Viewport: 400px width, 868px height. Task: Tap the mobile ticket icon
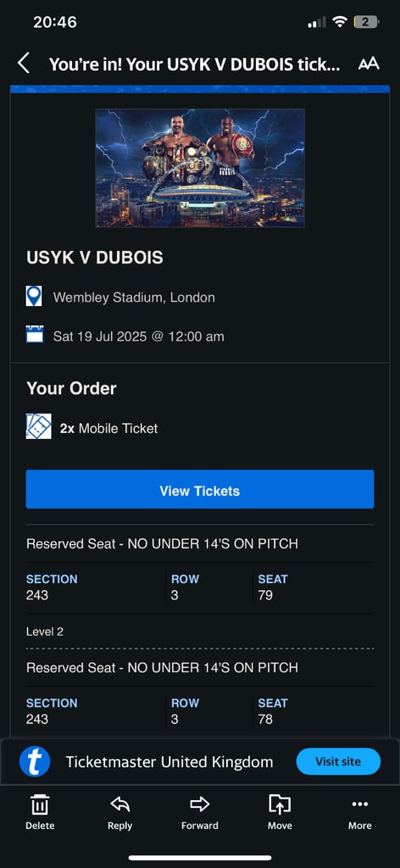(39, 426)
